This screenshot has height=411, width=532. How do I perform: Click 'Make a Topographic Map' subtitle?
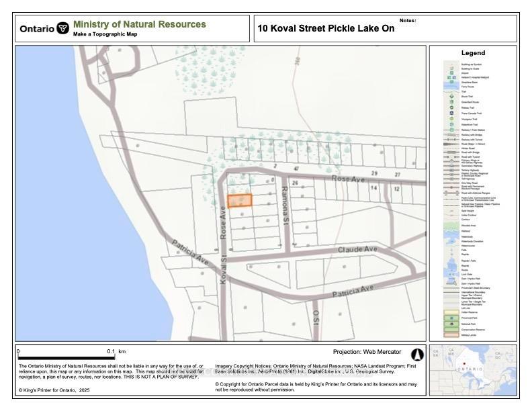(105, 34)
